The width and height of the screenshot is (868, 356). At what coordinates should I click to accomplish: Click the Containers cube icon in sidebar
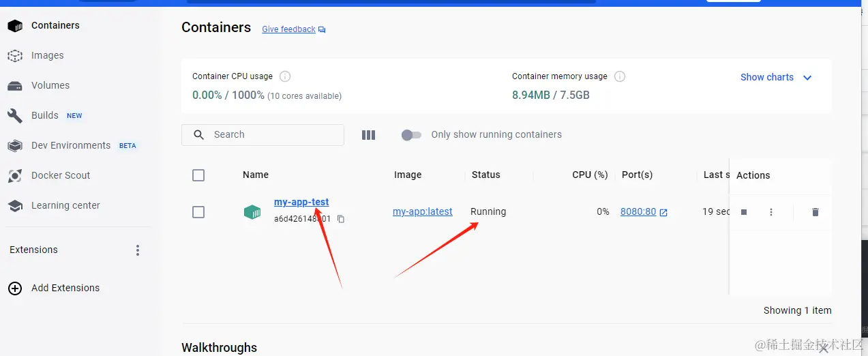pos(15,26)
